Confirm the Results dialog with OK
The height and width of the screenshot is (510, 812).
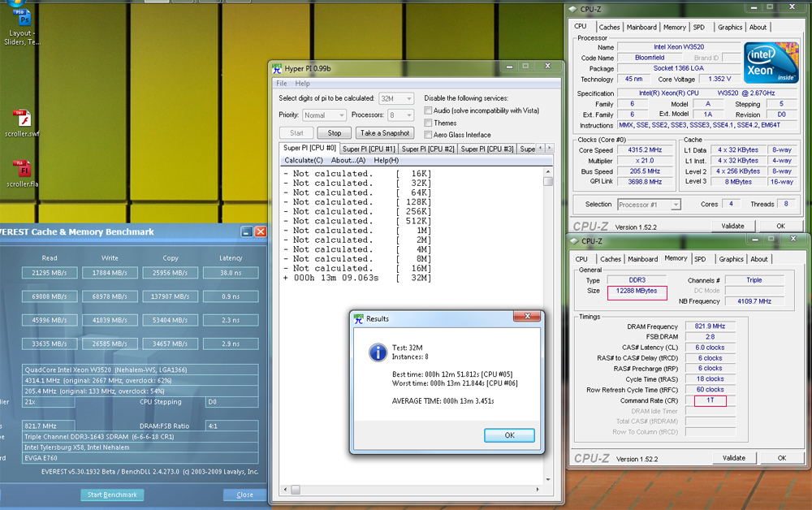510,435
